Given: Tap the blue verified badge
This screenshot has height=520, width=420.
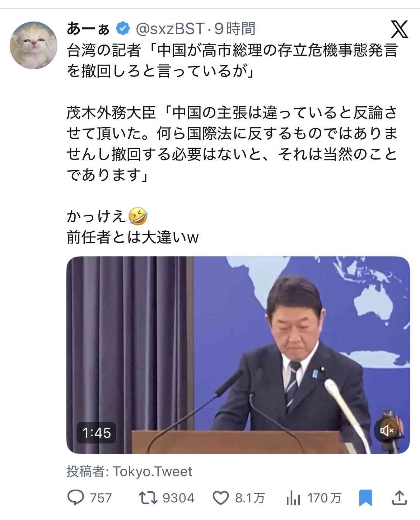Looking at the screenshot, I should tap(122, 28).
